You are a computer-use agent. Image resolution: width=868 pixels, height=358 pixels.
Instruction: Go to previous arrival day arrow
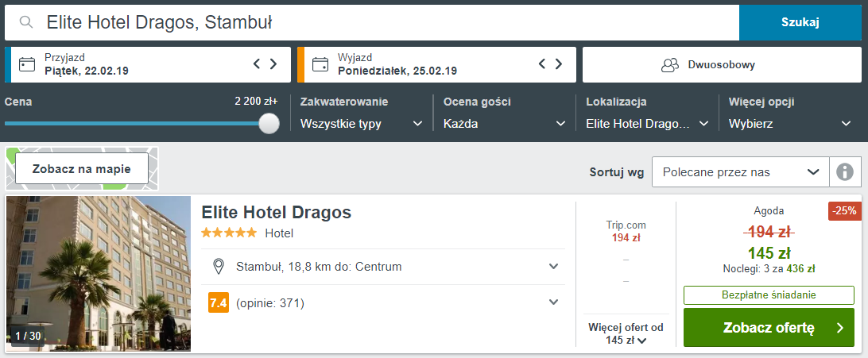pos(257,64)
